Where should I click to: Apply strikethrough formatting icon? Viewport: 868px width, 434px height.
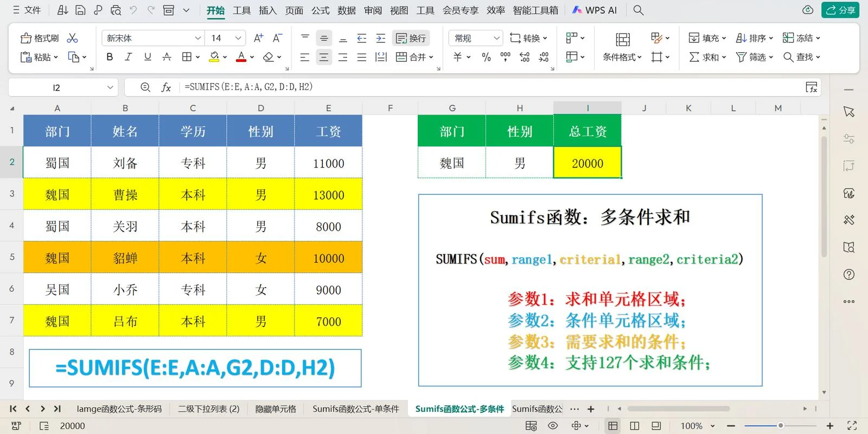(x=167, y=57)
